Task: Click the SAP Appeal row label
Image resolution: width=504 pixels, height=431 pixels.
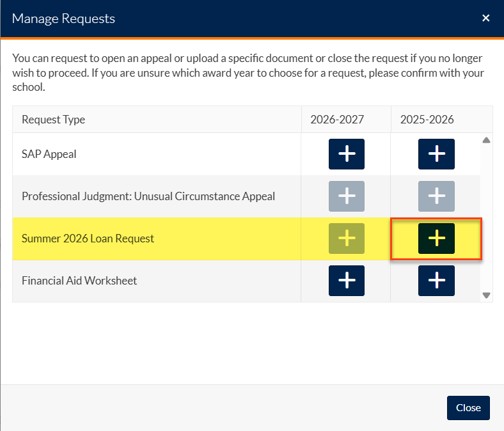Action: [x=49, y=154]
